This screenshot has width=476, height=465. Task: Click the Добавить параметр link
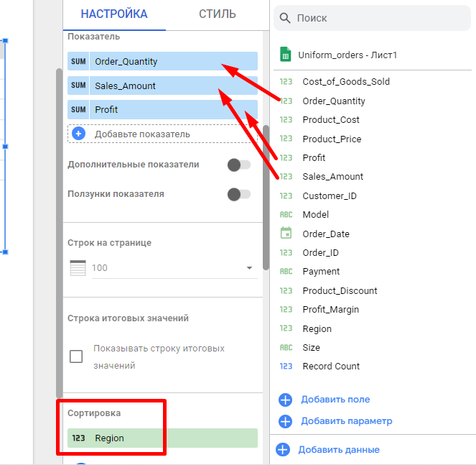346,421
